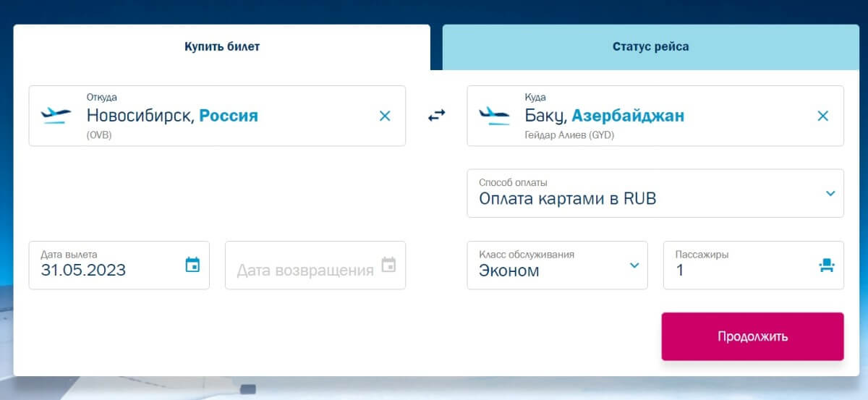868x400 pixels.
Task: Click the Эконом class value
Action: click(509, 271)
